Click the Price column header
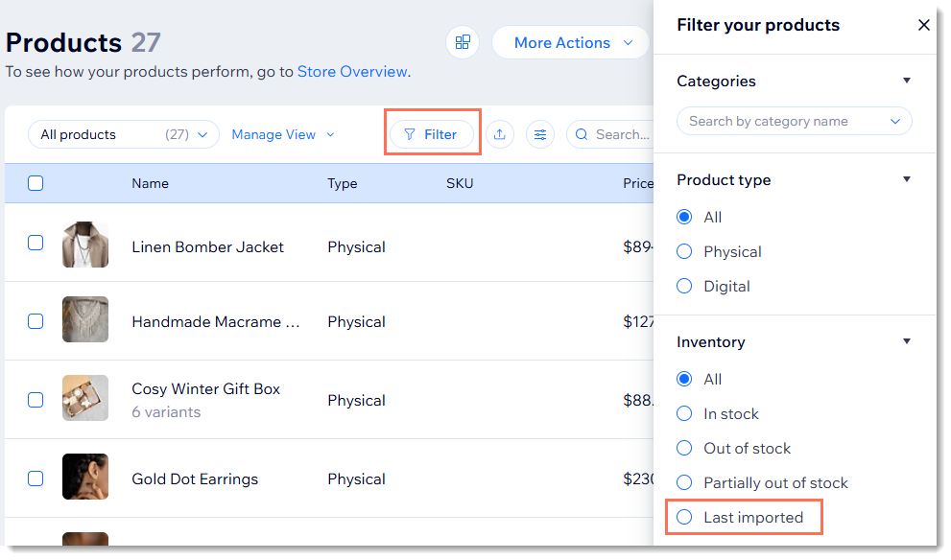951x560 pixels. [x=638, y=184]
